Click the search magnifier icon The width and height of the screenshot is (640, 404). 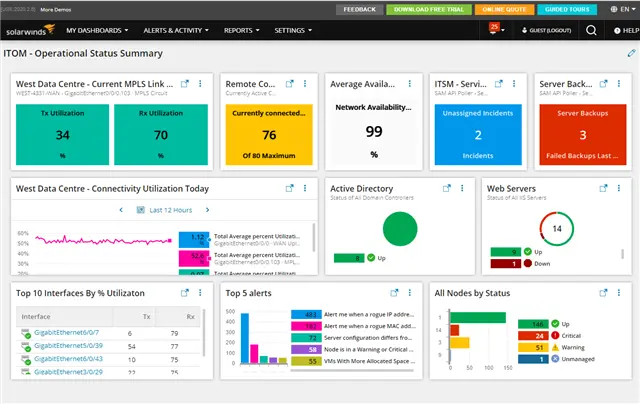pos(591,31)
